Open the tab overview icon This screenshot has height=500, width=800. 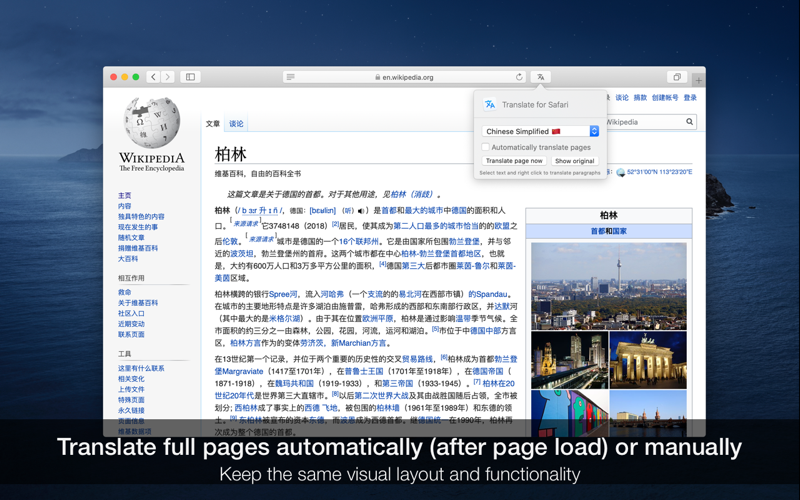[x=677, y=77]
